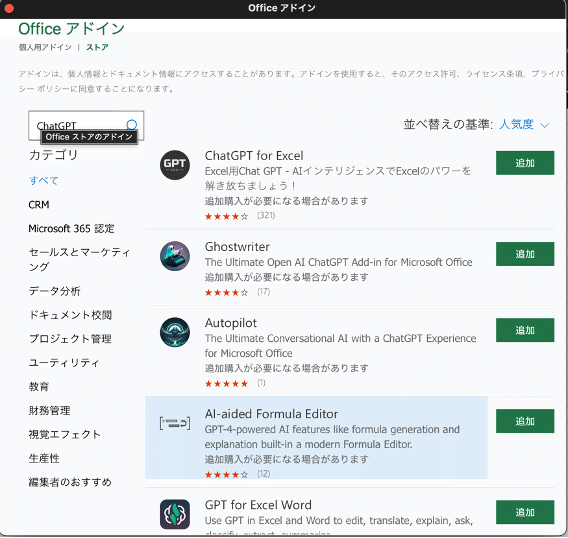Open the GPT for Excel Word icon
The height and width of the screenshot is (538, 568).
point(175,514)
